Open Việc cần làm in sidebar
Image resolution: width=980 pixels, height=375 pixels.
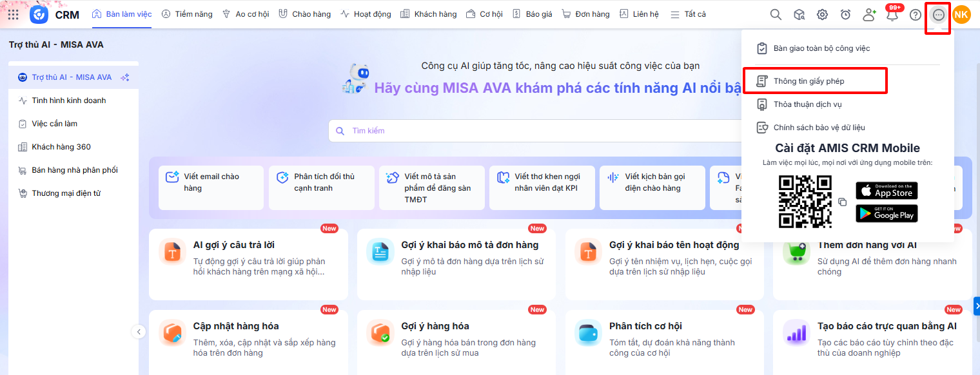click(73, 124)
